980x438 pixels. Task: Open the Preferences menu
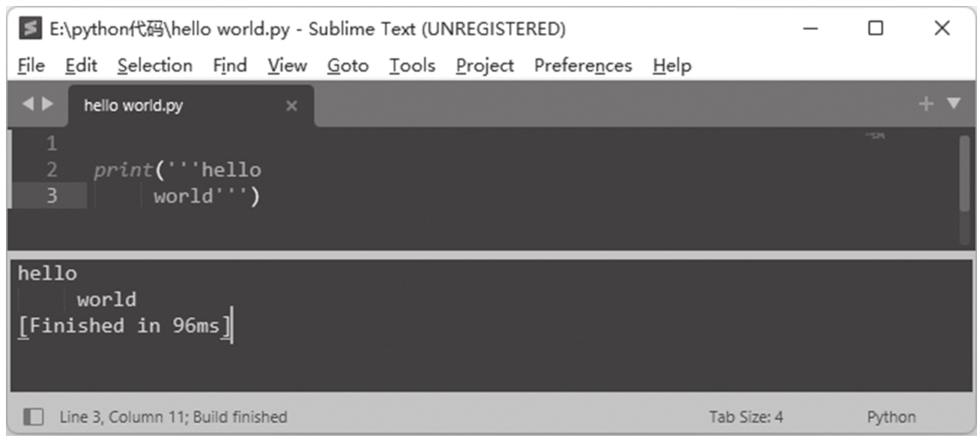(583, 66)
